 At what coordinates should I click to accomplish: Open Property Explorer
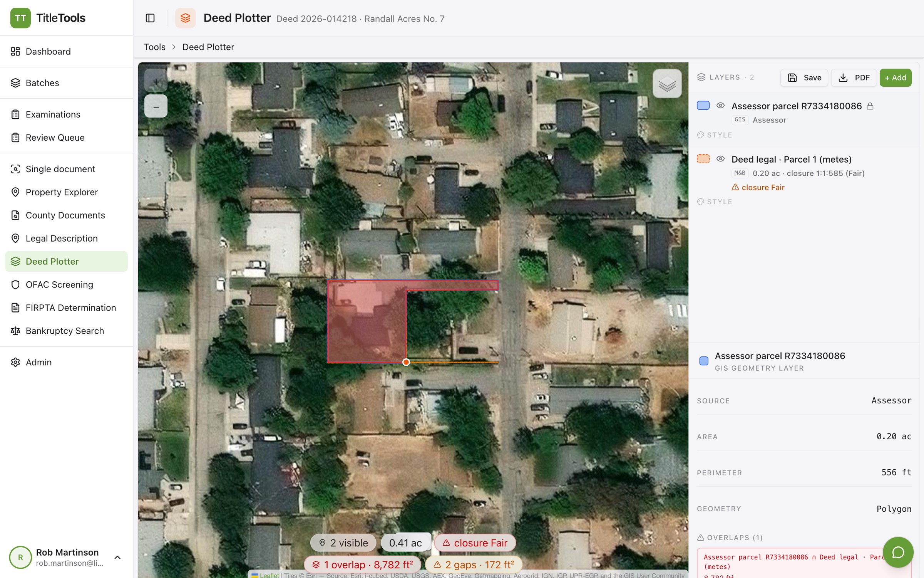(66, 192)
